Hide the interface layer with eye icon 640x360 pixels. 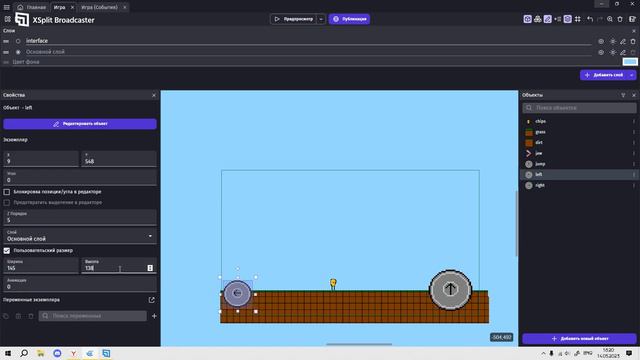[601, 41]
